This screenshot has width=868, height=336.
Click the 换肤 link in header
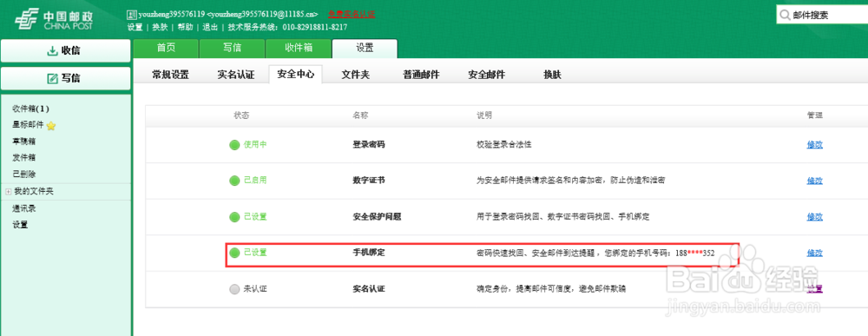click(x=160, y=27)
